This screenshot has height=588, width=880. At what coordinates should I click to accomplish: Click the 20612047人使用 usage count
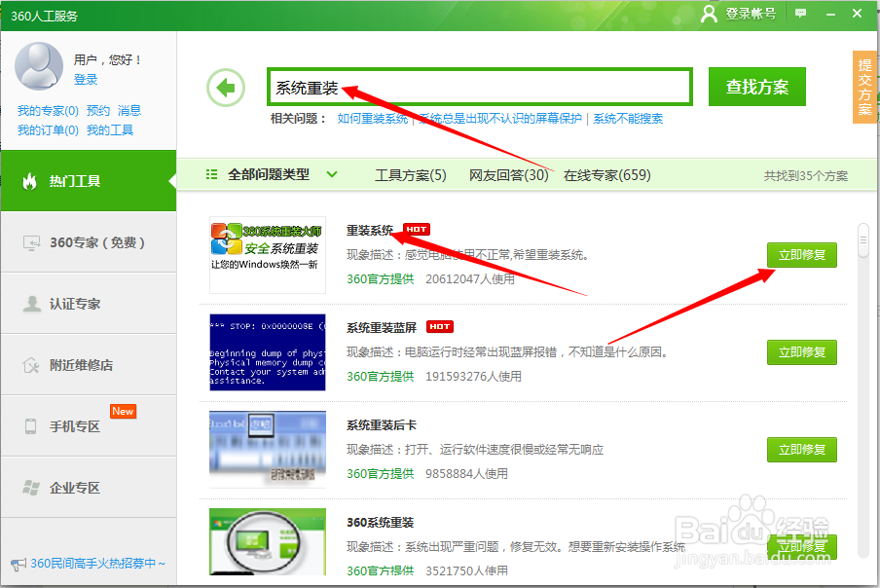470,278
